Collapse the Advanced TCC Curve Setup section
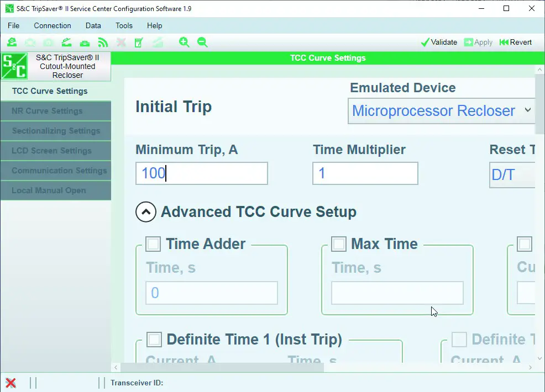545x392 pixels. point(146,212)
